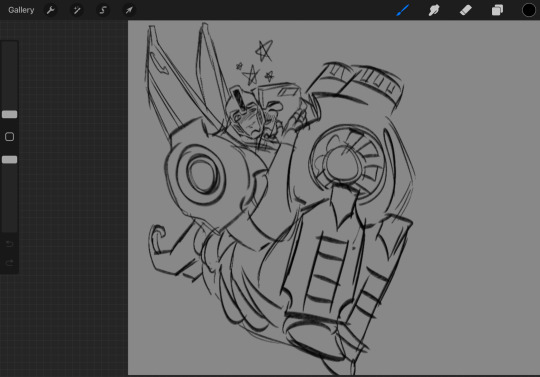540x377 pixels.
Task: Select the Smudge finger tool
Action: pyautogui.click(x=434, y=10)
